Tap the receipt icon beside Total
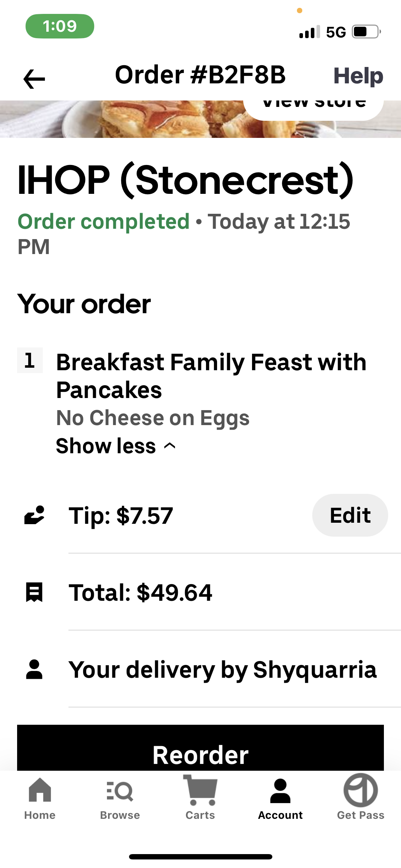The height and width of the screenshot is (868, 401). point(34,592)
